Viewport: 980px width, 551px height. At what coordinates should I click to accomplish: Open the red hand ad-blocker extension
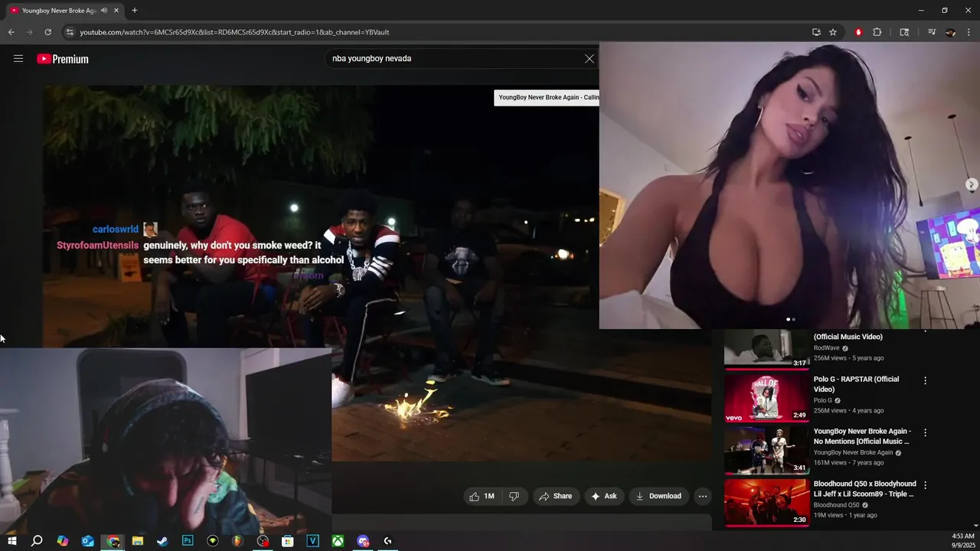coord(858,32)
